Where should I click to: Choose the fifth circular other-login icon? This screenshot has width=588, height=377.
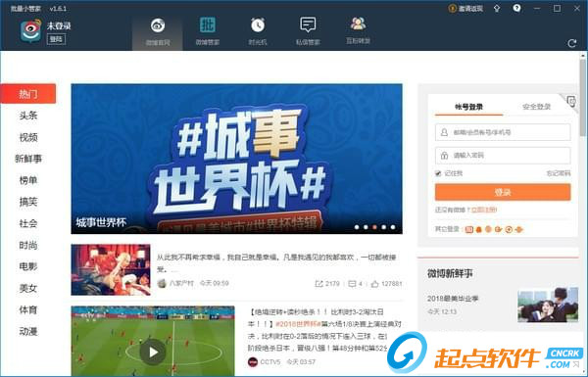pyautogui.click(x=509, y=229)
